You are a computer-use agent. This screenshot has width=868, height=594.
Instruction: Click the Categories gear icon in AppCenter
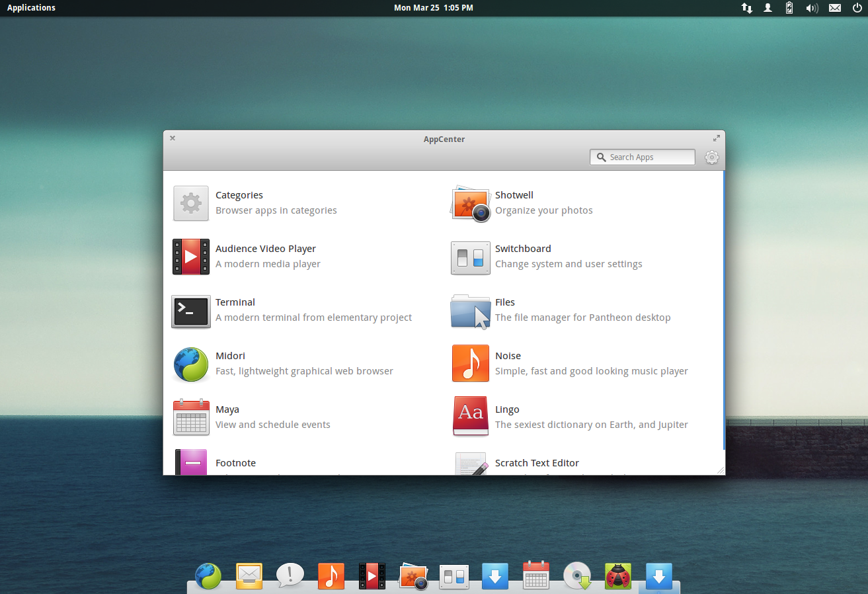(x=191, y=202)
